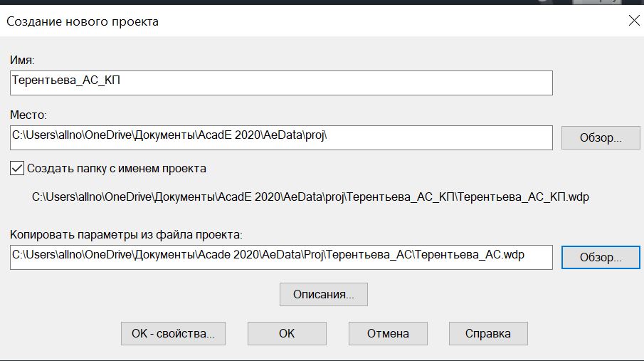
Task: Uncheck Создать папку с именем проекта checkbox
Action: [17, 168]
